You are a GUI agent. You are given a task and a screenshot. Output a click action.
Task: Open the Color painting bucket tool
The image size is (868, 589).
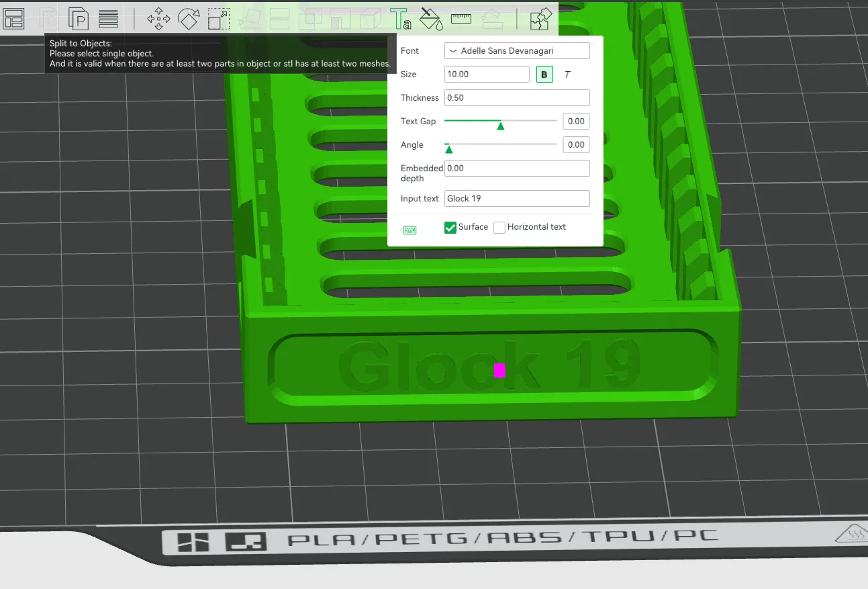pyautogui.click(x=430, y=19)
